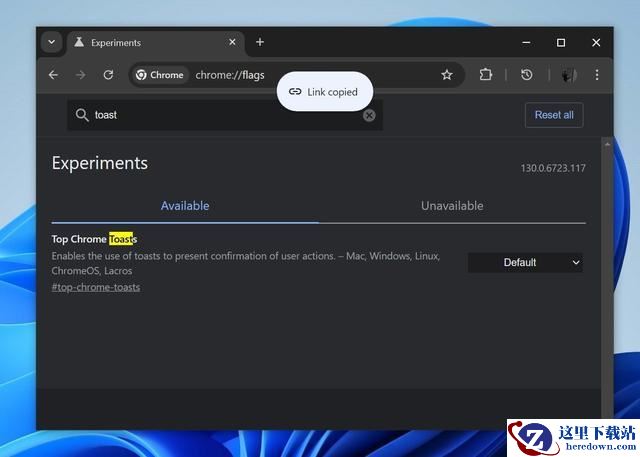Open the profile avatar menu
Viewport: 640px width, 457px height.
point(568,75)
